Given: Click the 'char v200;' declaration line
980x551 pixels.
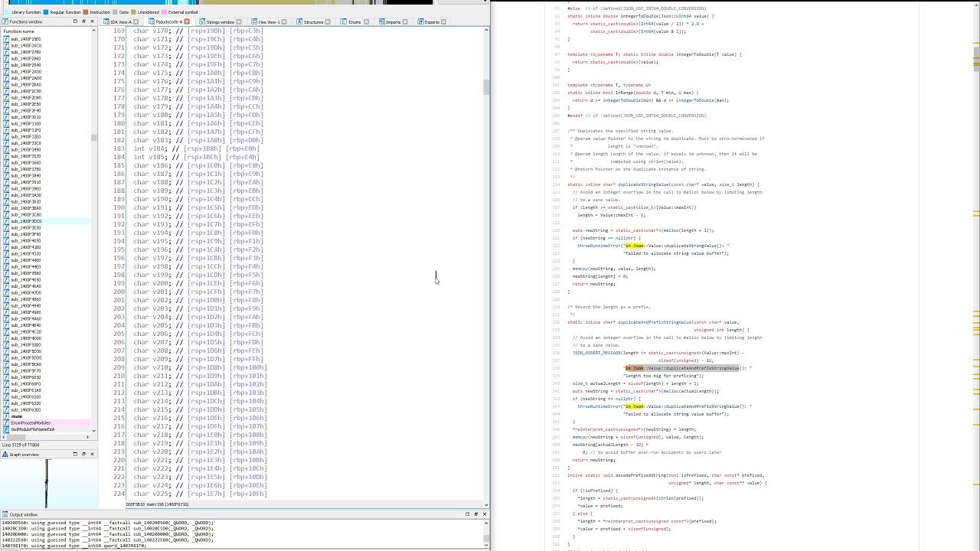Looking at the screenshot, I should point(198,283).
